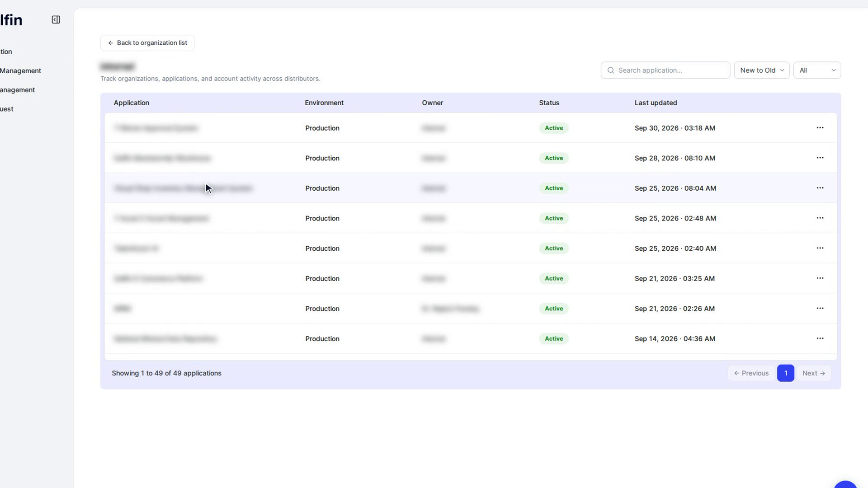Go to the Previous page
The height and width of the screenshot is (488, 868).
point(751,373)
